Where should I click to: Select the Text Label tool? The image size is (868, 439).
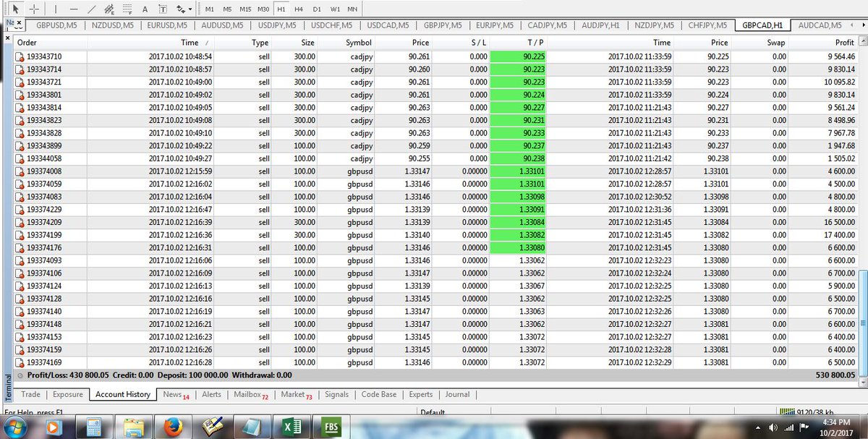coord(162,9)
